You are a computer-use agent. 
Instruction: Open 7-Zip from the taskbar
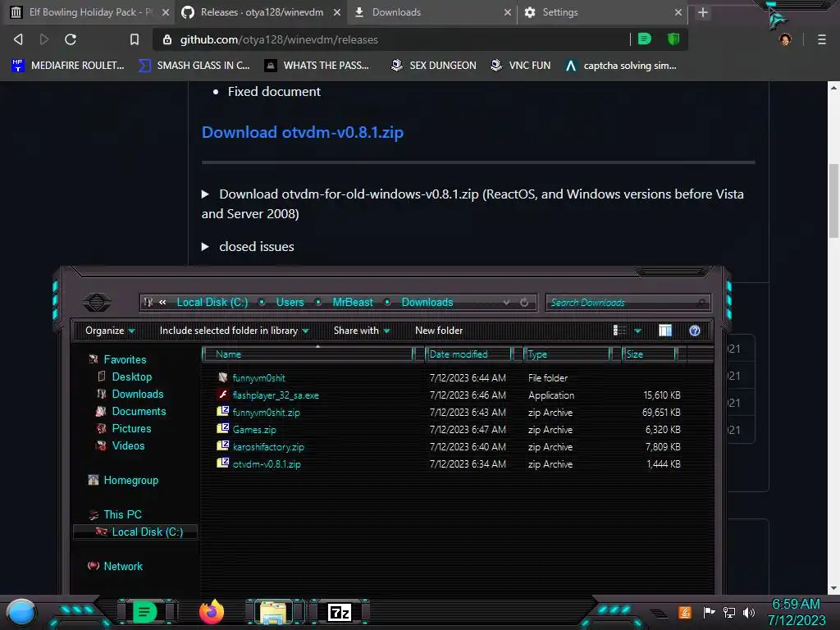[x=340, y=612]
